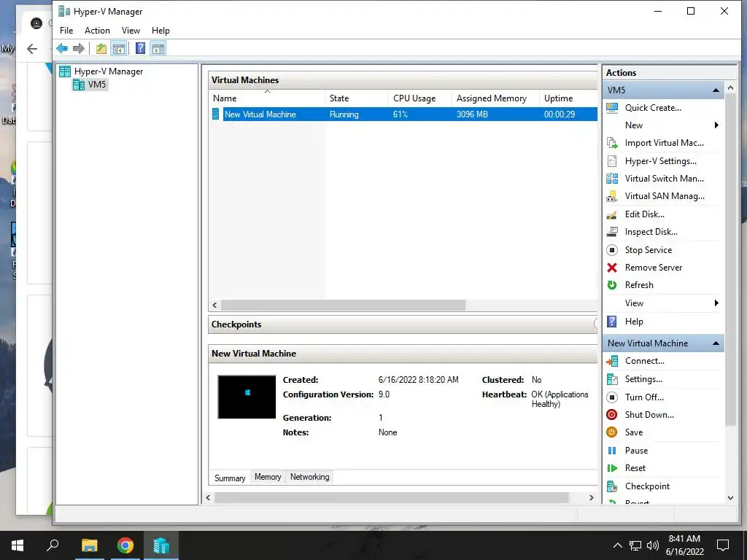The height and width of the screenshot is (560, 747).
Task: Show hidden tray icons chevron
Action: (617, 545)
